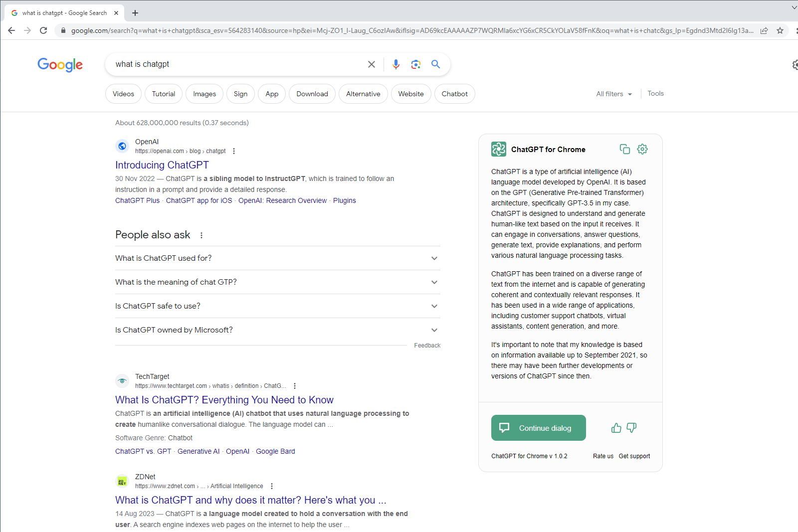Image resolution: width=798 pixels, height=532 pixels.
Task: Open Google quick settings gear
Action: [795, 65]
